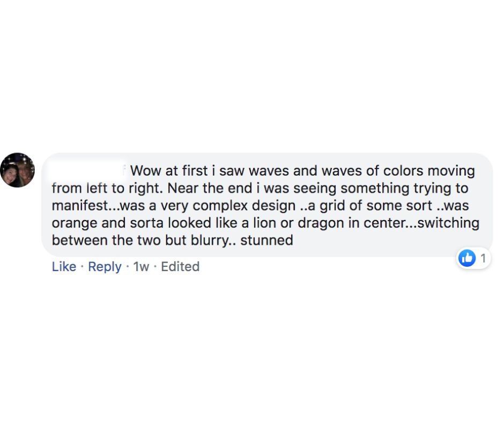Like this comment

[64, 267]
